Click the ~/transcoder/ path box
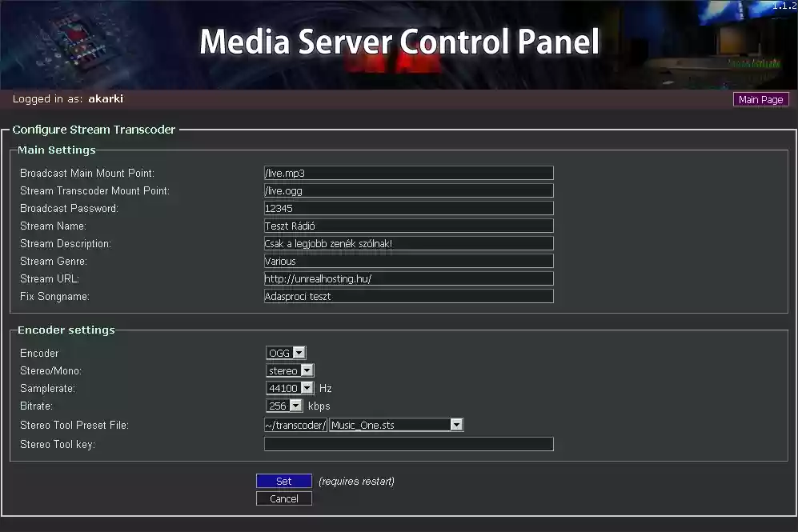 295,425
